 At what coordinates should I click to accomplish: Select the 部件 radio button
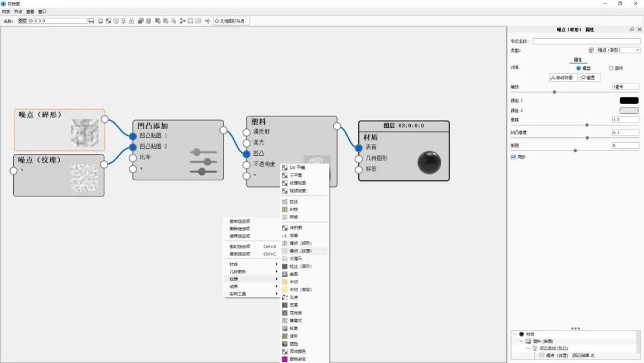(611, 68)
